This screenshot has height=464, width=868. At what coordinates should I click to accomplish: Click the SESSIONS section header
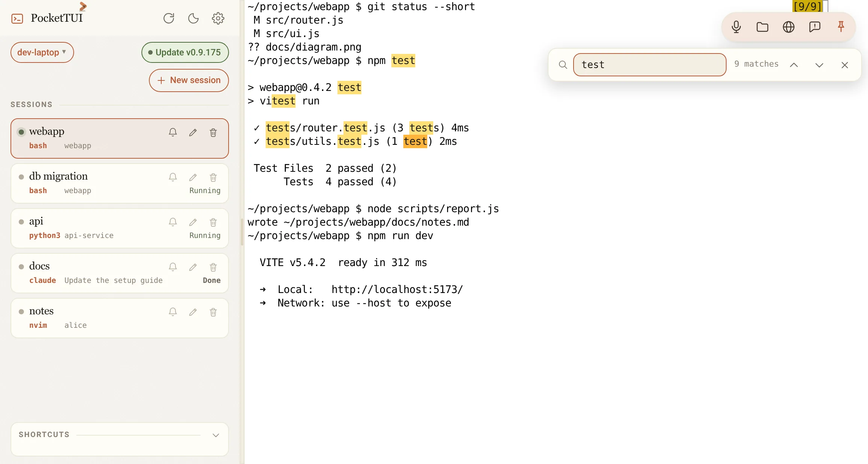[x=31, y=104]
